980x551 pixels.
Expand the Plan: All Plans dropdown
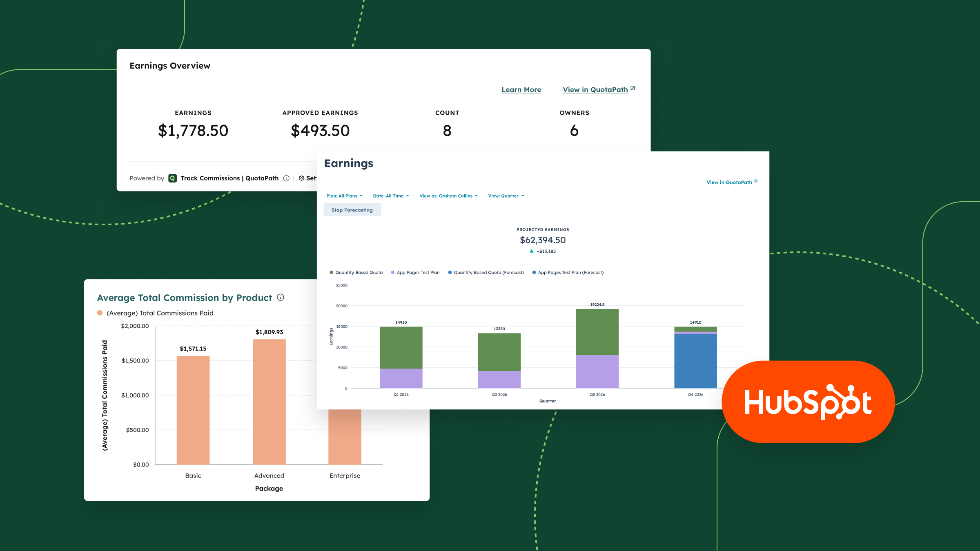(x=344, y=196)
